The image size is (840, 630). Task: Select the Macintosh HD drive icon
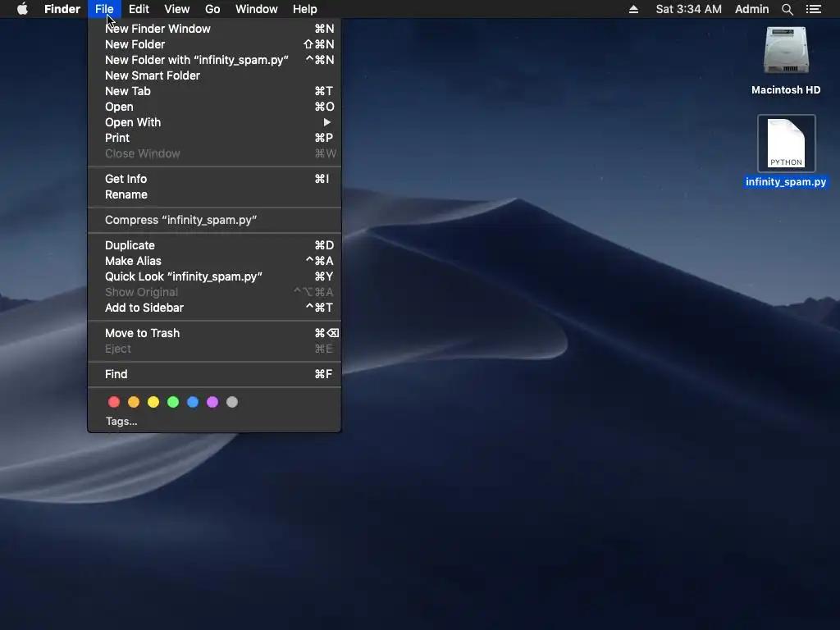786,50
